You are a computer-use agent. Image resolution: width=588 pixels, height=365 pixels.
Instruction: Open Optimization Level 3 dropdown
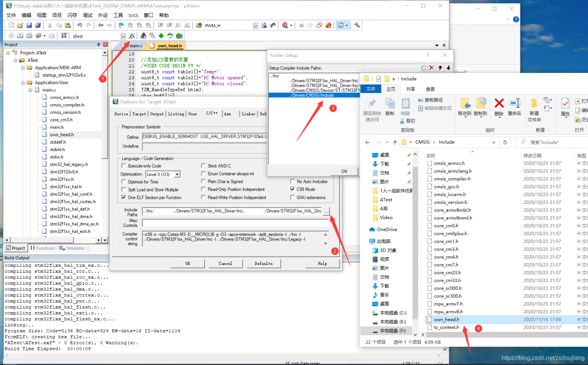(177, 174)
